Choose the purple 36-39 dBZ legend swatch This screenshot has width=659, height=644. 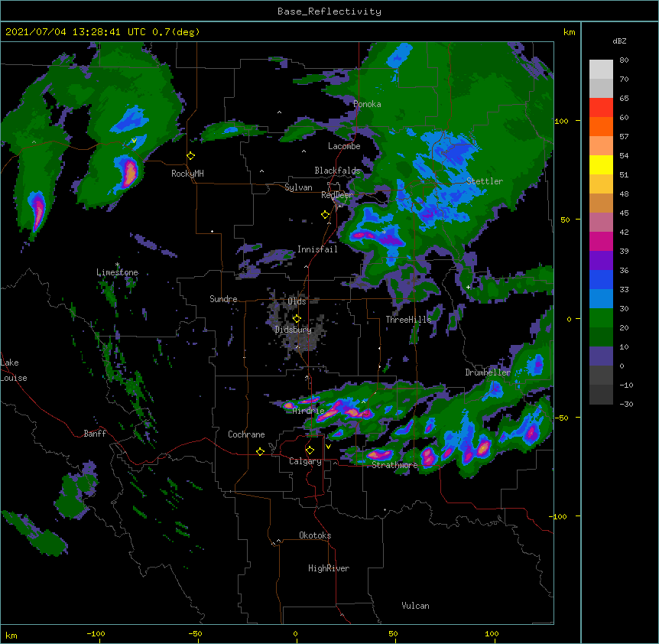point(601,261)
